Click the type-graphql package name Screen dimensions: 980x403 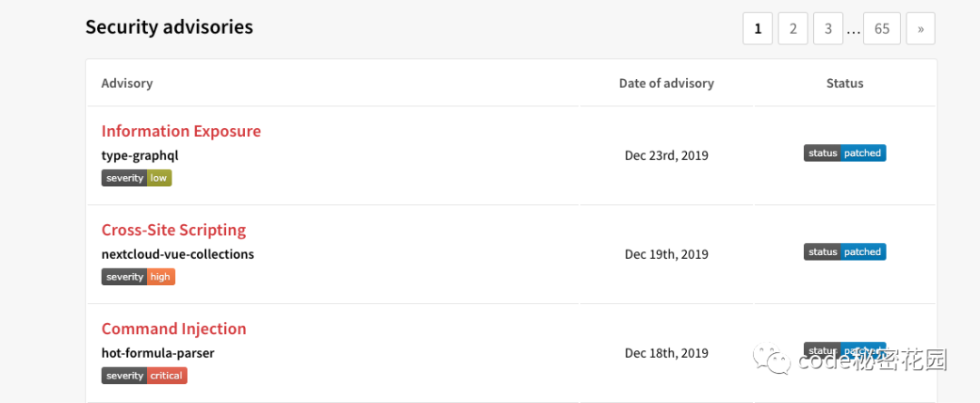tap(140, 155)
